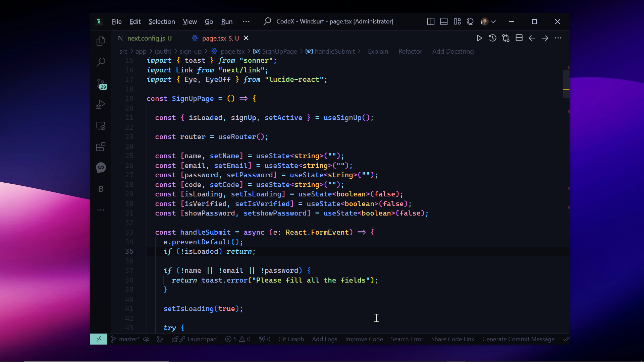Screen dimensions: 644x362
Task: Open the Explorer view in the activity bar
Action: pyautogui.click(x=101, y=41)
